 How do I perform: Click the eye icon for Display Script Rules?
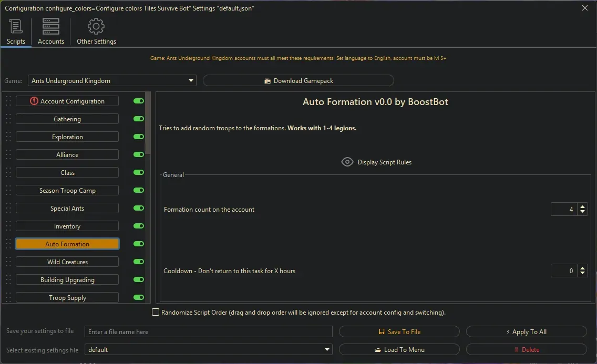point(347,162)
